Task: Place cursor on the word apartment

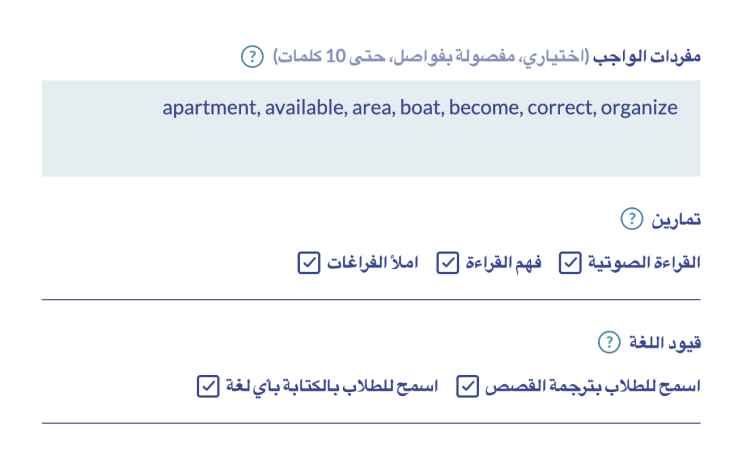Action: pyautogui.click(x=208, y=108)
